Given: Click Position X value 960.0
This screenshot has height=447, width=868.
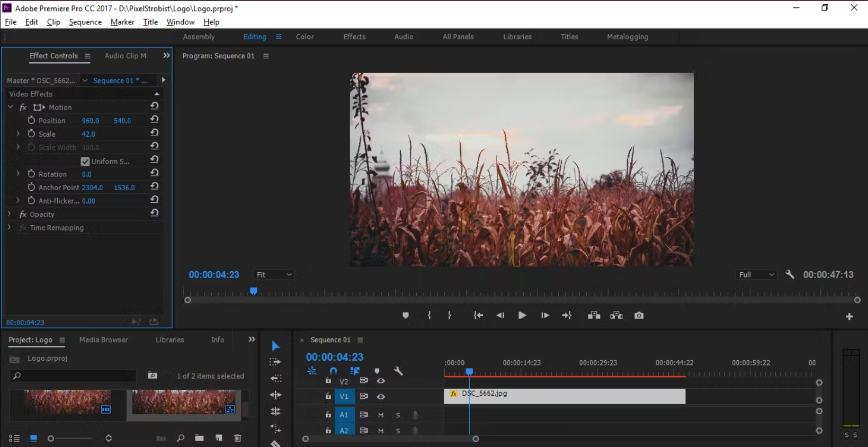Looking at the screenshot, I should coord(91,121).
